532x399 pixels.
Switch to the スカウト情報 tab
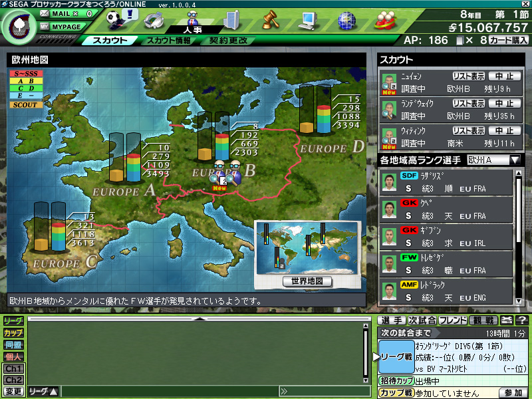(x=169, y=41)
